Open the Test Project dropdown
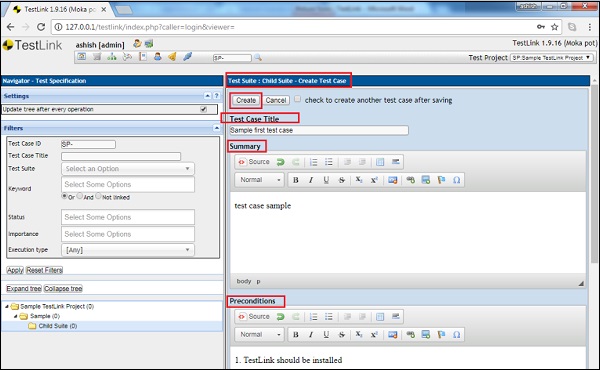600x370 pixels. [552, 58]
